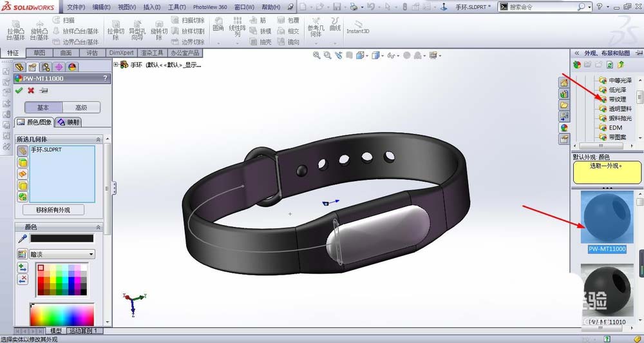Collapse the 外观、布景和贴图 task pane
Viewport: 644px width, 343px height.
click(x=576, y=53)
